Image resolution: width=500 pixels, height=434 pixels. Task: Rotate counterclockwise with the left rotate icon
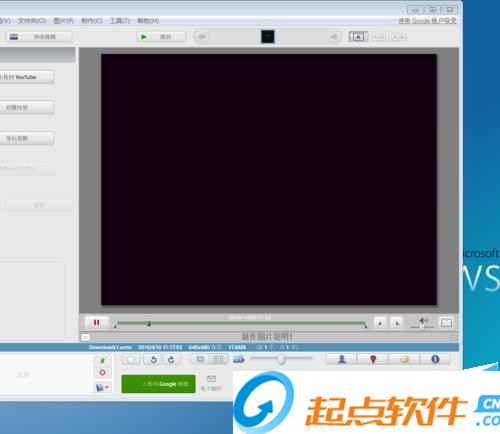pyautogui.click(x=153, y=359)
